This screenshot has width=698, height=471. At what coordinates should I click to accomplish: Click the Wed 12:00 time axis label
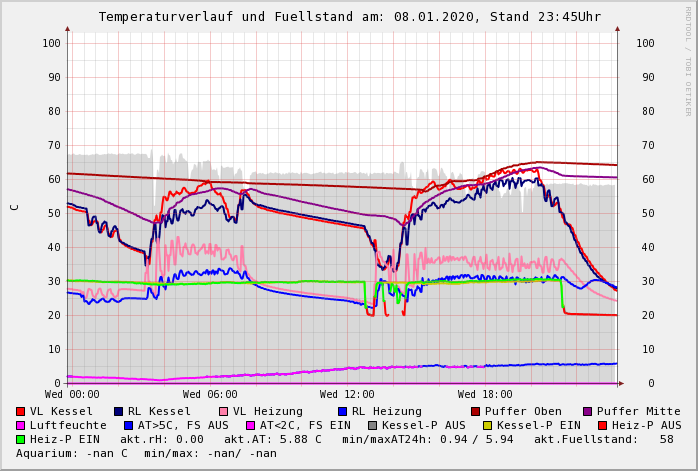[x=347, y=395]
